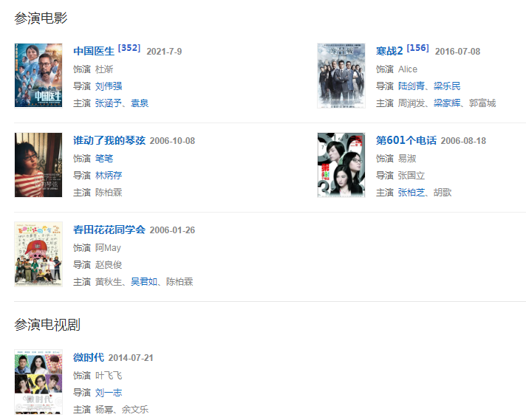Open the 谁动了我的琴弦 title link
This screenshot has height=420, width=526.
click(x=109, y=140)
